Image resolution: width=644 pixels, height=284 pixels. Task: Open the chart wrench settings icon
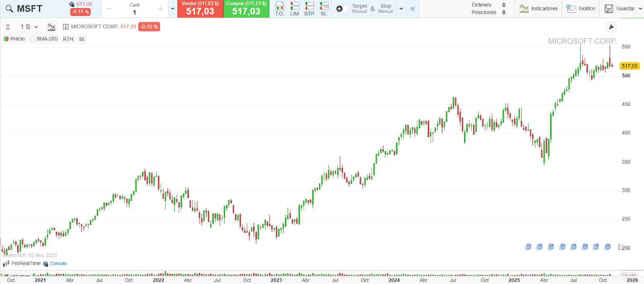pos(611,27)
